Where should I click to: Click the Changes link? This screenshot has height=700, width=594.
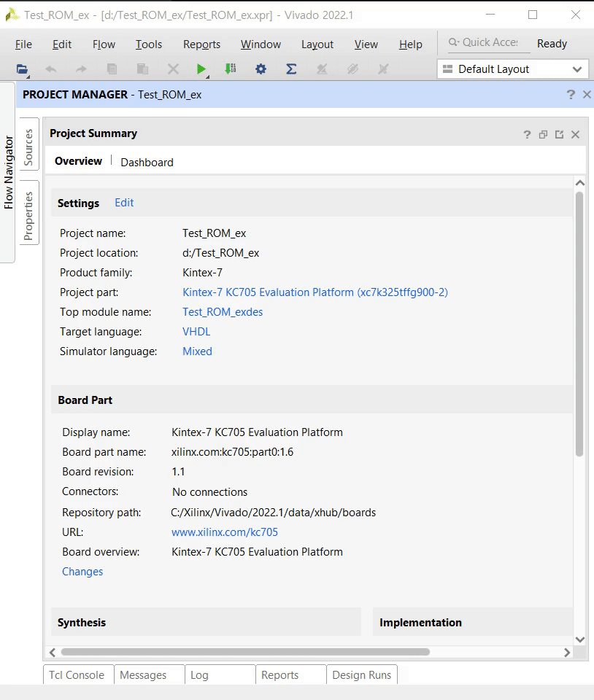pyautogui.click(x=82, y=572)
